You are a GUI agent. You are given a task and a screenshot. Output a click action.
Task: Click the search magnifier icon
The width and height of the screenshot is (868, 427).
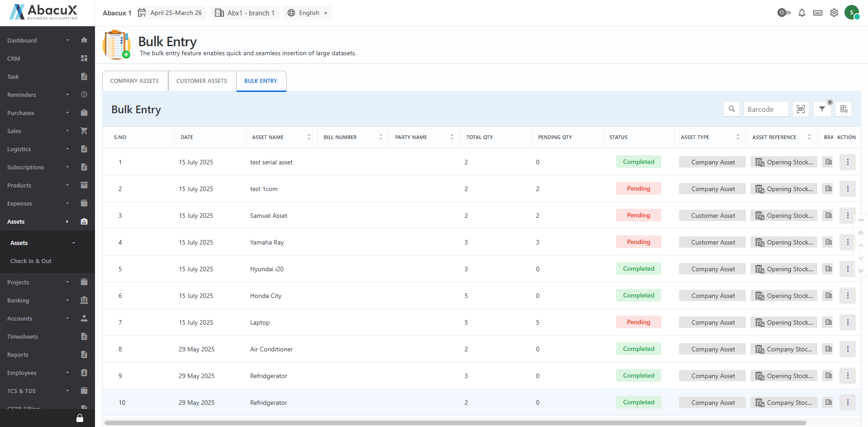(731, 109)
